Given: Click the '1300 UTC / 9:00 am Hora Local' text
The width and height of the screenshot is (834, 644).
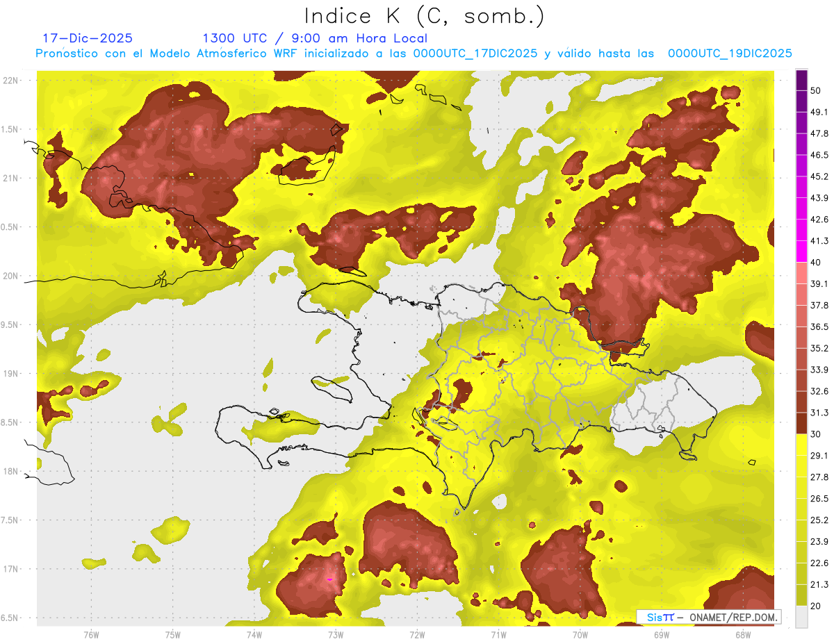Looking at the screenshot, I should click(315, 38).
